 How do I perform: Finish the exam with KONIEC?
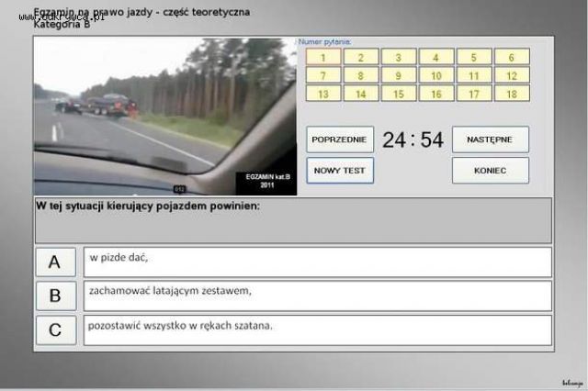tap(491, 171)
